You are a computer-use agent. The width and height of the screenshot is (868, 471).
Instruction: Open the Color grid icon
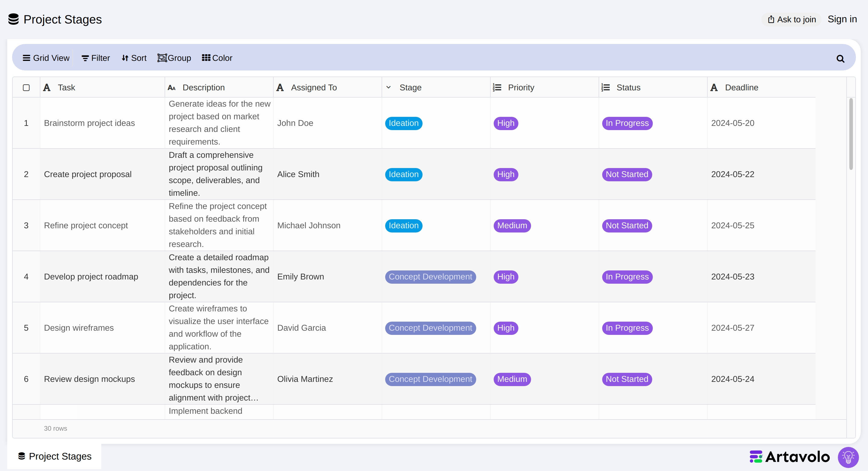point(206,58)
